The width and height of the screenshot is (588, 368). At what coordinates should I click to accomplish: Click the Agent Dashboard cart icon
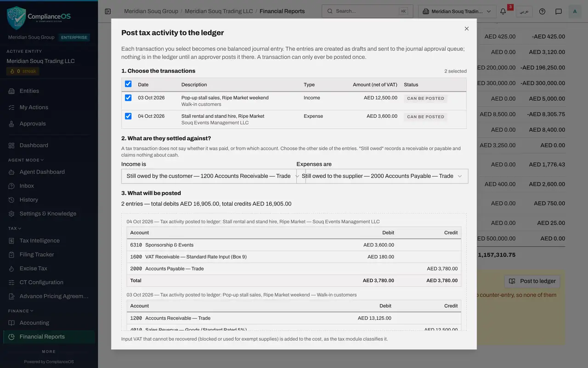(11, 172)
